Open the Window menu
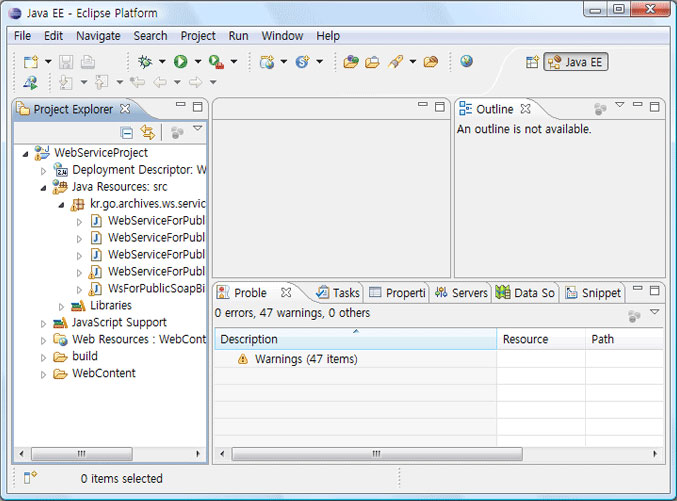The height and width of the screenshot is (501, 677). (282, 35)
